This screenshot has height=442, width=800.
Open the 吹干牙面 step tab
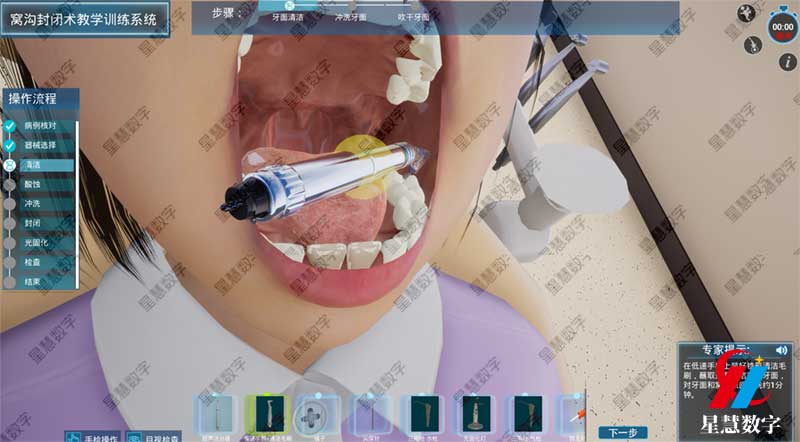tap(411, 18)
